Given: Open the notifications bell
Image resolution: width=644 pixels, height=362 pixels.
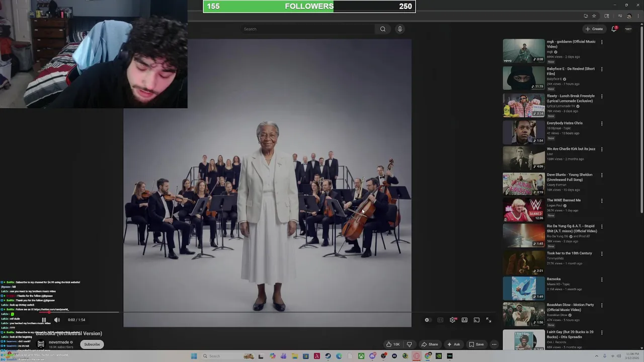Looking at the screenshot, I should (614, 29).
